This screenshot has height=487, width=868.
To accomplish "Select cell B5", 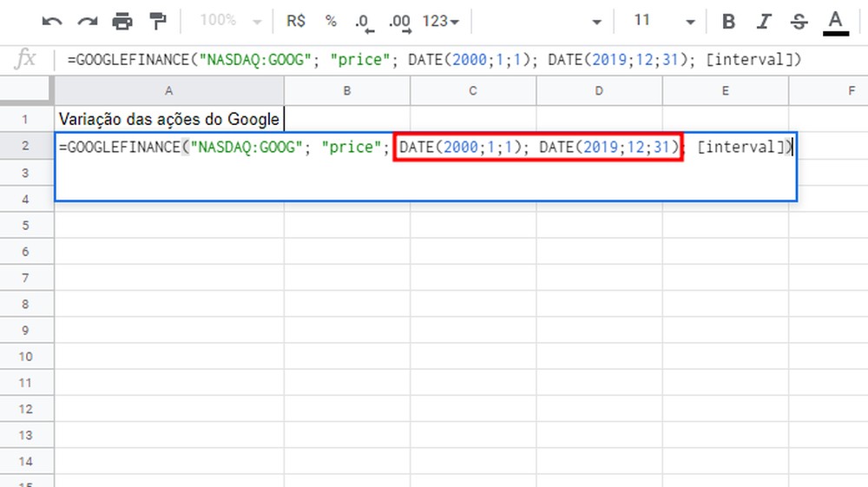I will pos(347,225).
